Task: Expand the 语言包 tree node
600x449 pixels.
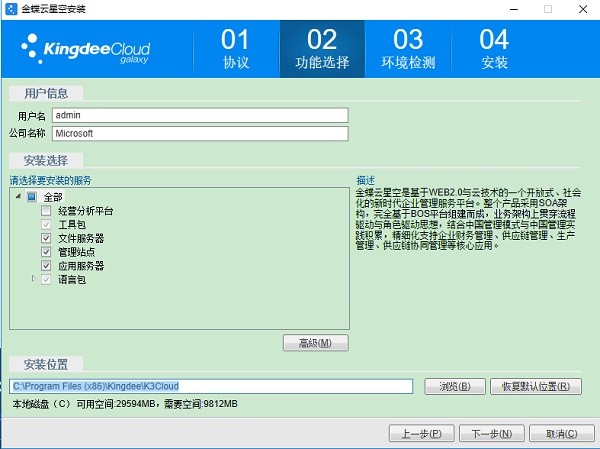Action: coord(32,279)
